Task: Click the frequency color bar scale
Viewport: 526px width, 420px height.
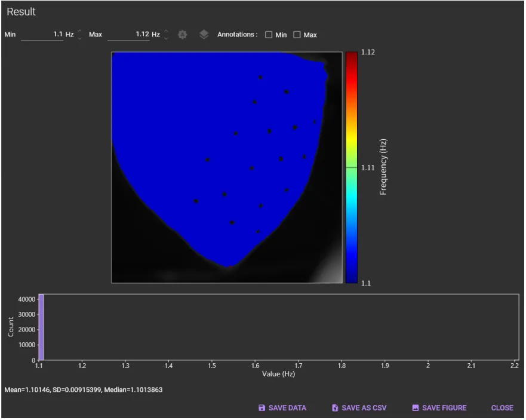Action: click(x=351, y=167)
